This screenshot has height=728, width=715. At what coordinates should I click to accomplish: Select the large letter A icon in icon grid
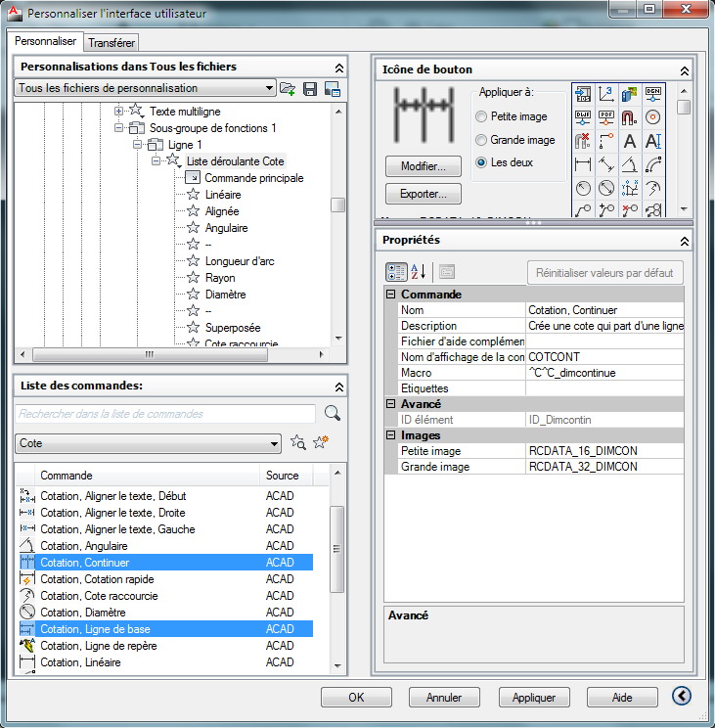pyautogui.click(x=630, y=141)
